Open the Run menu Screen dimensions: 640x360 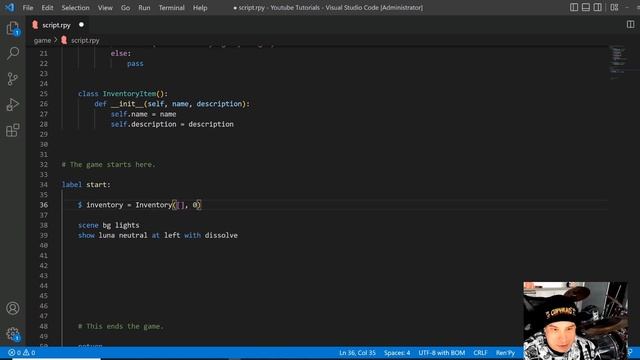(144, 8)
